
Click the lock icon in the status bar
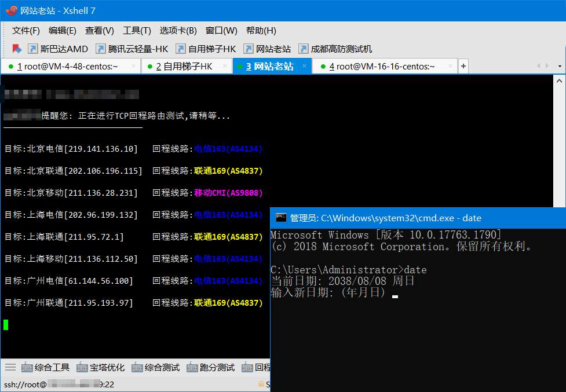point(260,384)
